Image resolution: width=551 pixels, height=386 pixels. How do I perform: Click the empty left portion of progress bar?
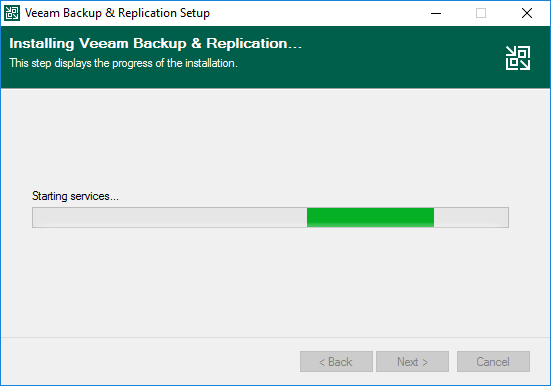tap(170, 217)
